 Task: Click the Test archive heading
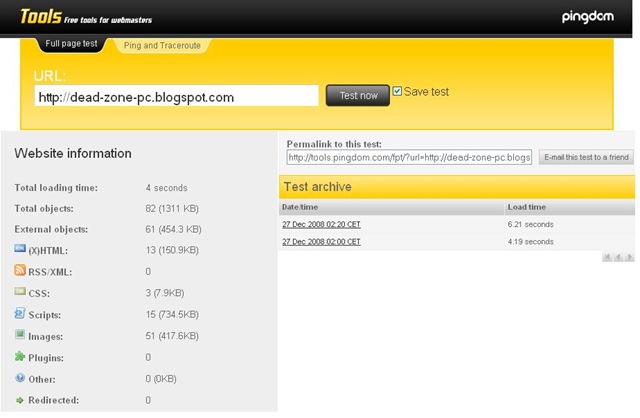pyautogui.click(x=318, y=187)
